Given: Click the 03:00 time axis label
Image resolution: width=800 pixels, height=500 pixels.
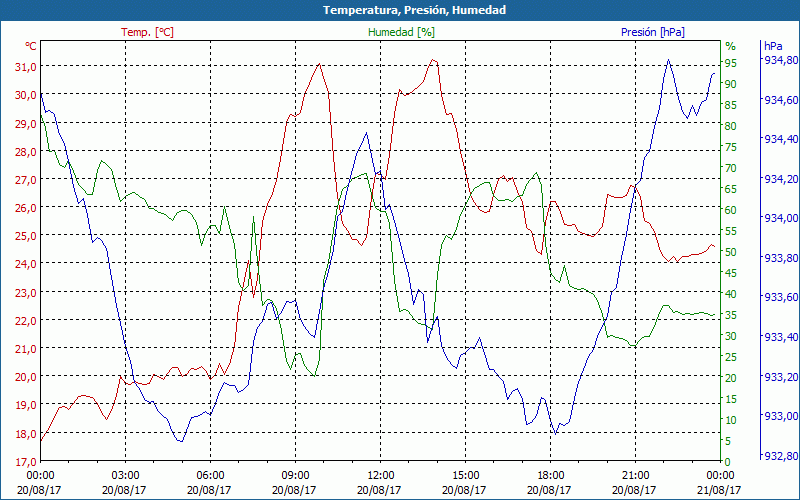Looking at the screenshot, I should pyautogui.click(x=125, y=477).
